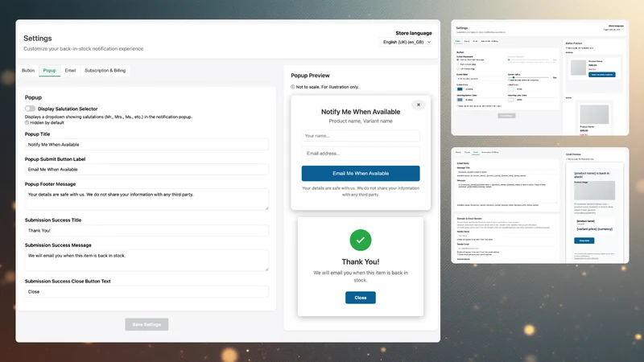Click Corner radius slider handle in top-right thumbnail

(x=514, y=77)
